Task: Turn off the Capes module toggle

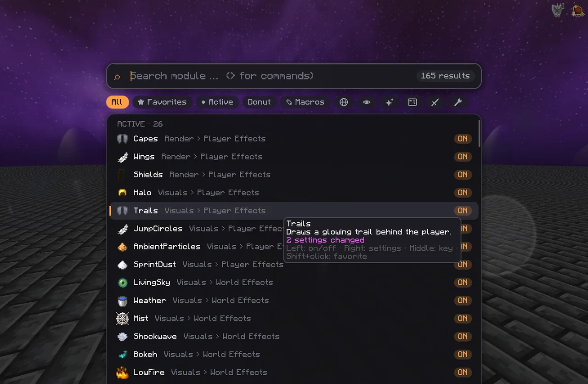Action: click(463, 139)
